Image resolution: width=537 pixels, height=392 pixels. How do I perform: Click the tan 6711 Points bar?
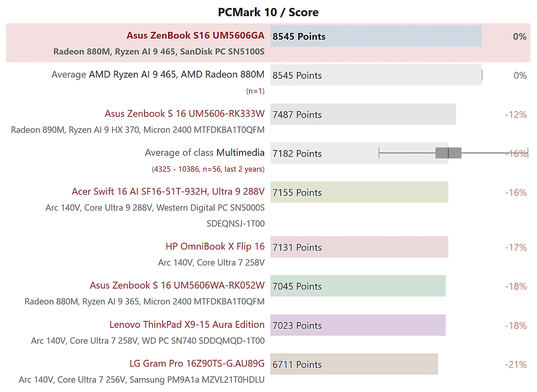[x=354, y=364]
